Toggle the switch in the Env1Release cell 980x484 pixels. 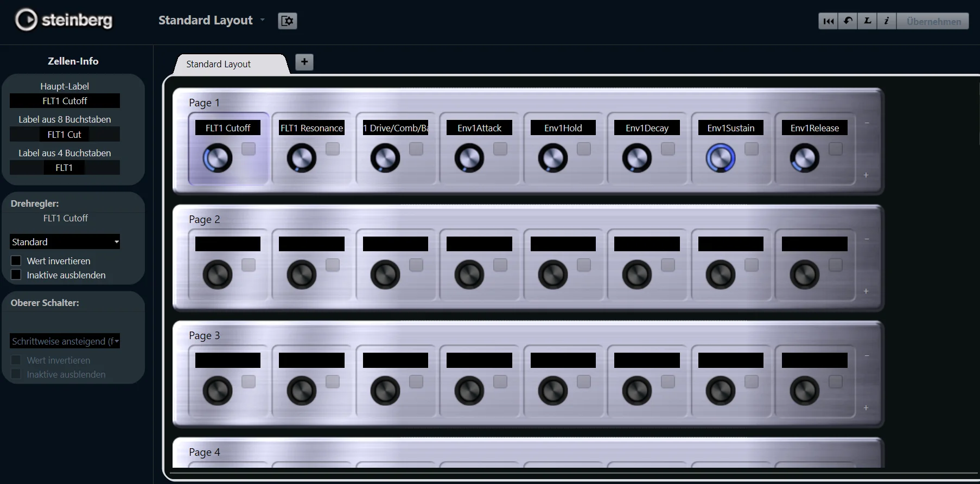coord(836,149)
